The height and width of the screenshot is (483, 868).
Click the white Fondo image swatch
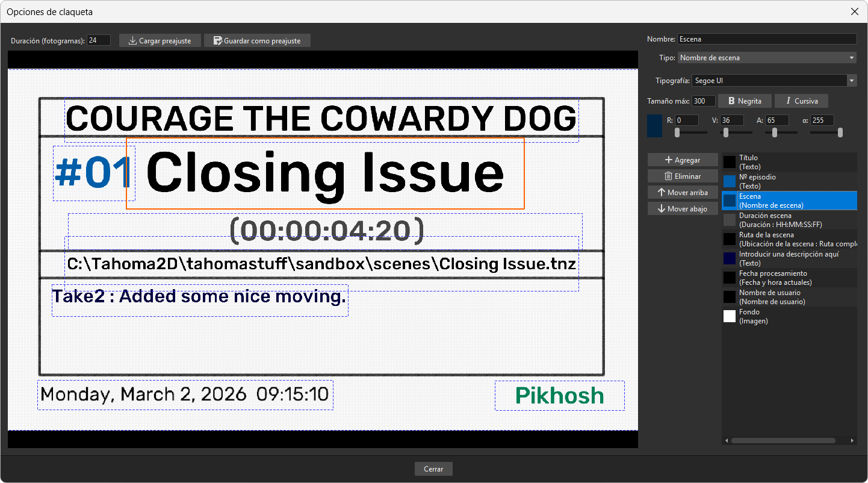tap(730, 316)
